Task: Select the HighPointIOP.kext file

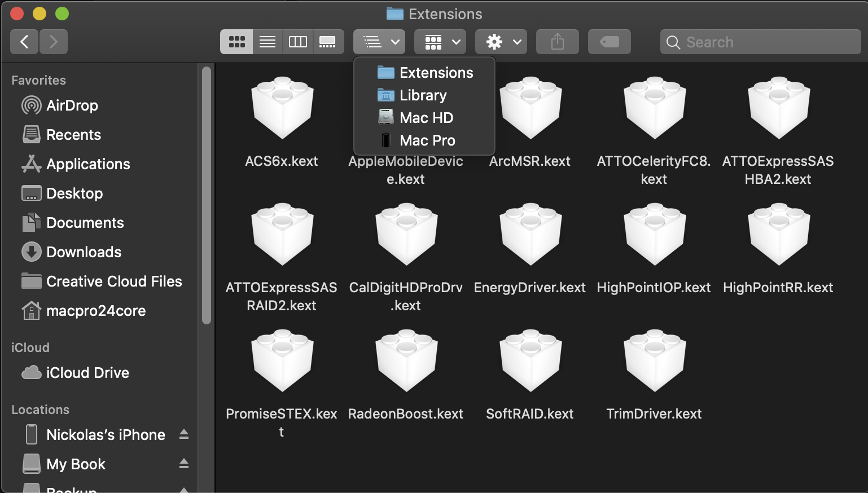Action: (654, 249)
